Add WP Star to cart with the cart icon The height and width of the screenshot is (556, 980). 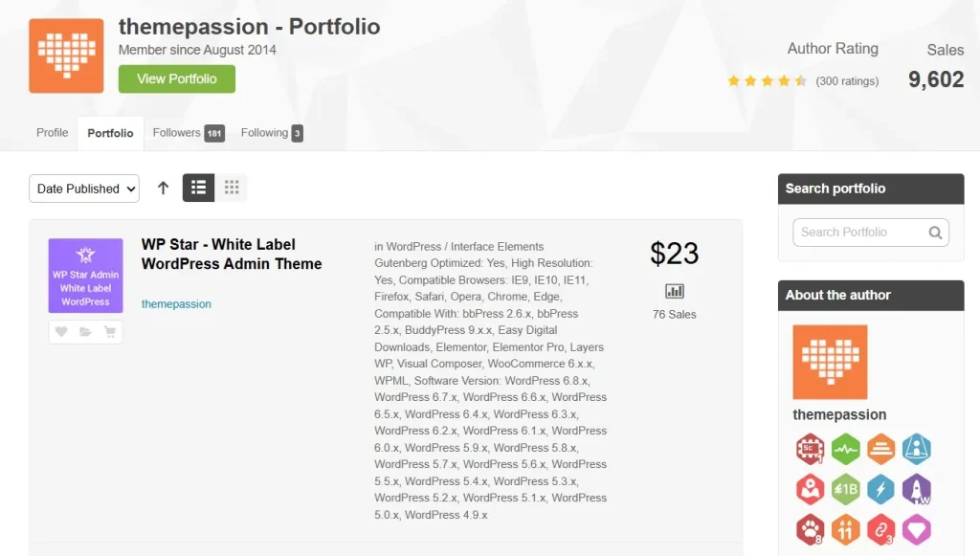click(110, 330)
